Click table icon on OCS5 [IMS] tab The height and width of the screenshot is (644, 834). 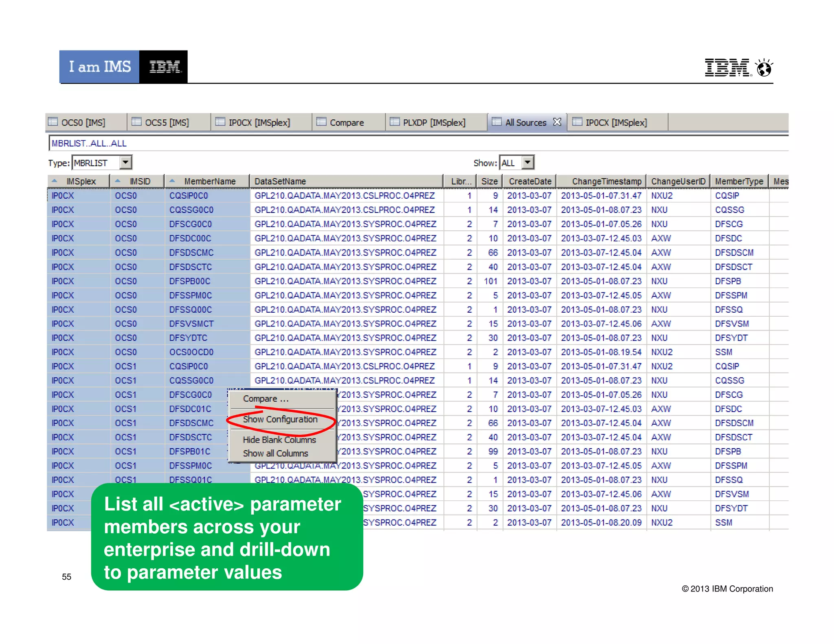136,122
